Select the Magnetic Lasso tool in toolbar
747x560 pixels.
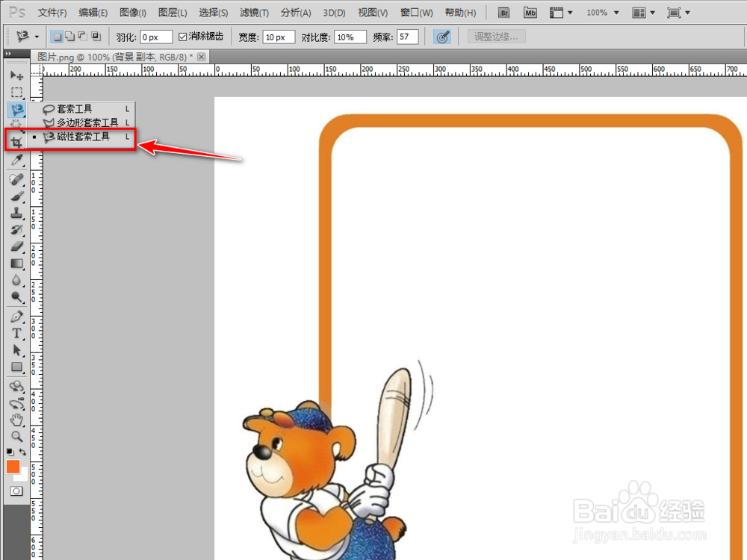(16, 110)
